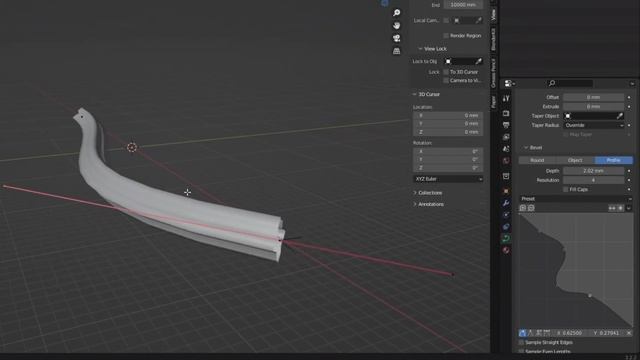The image size is (640, 360).
Task: Open the Render properties tab icon
Action: pos(506,113)
